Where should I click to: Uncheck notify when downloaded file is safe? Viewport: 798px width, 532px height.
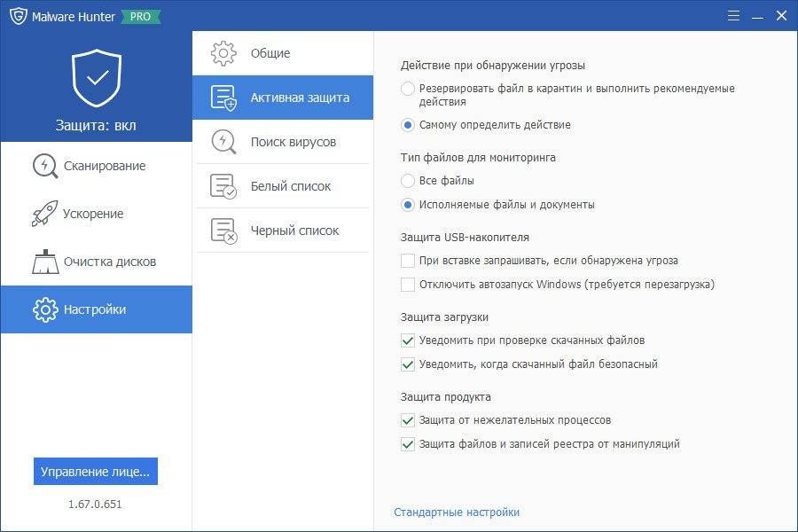click(408, 364)
